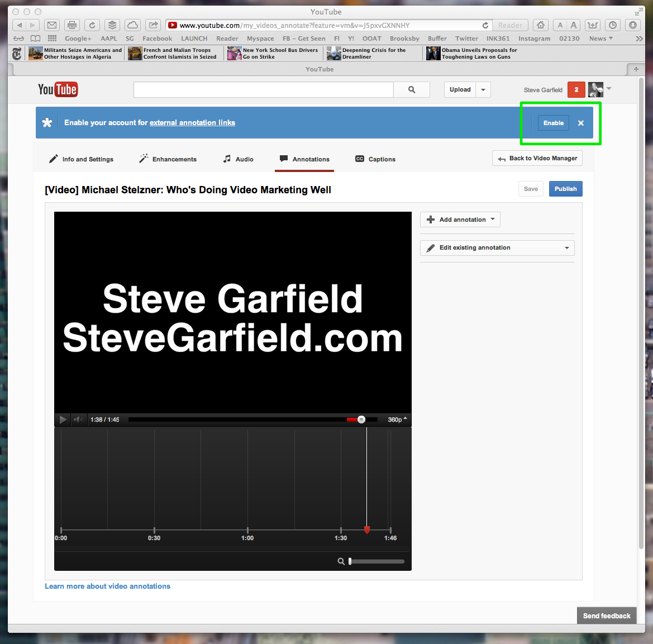This screenshot has width=653, height=644.
Task: Open the Facebook bookmark
Action: coord(157,39)
